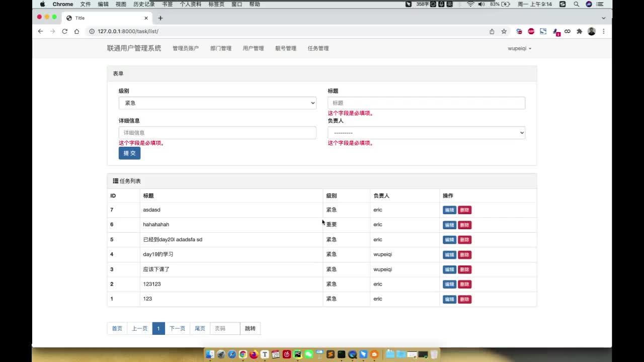Reload the task list page
The width and height of the screenshot is (644, 362).
64,31
